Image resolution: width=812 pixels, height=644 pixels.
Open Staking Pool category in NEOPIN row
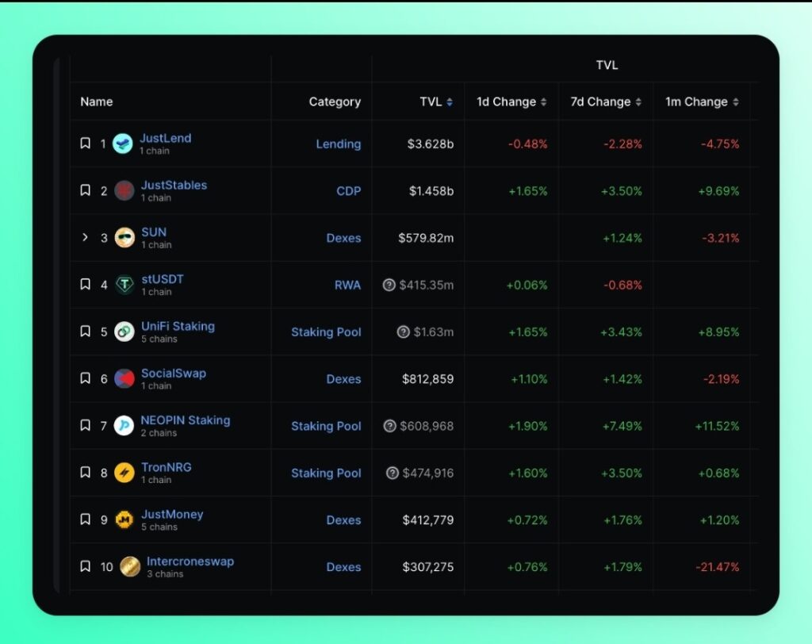pos(326,427)
